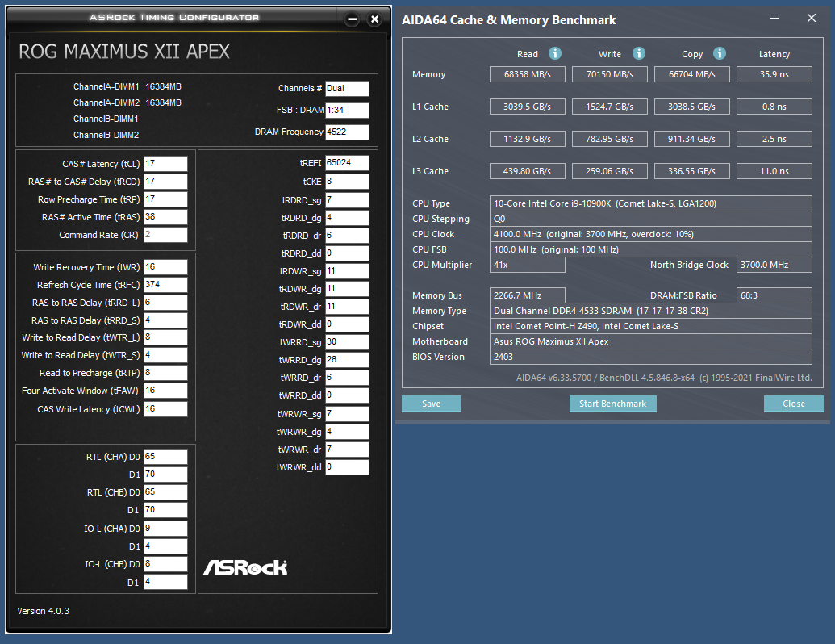This screenshot has width=835, height=644.
Task: Click the Memory Read result 68358 MB/s
Action: coord(527,74)
